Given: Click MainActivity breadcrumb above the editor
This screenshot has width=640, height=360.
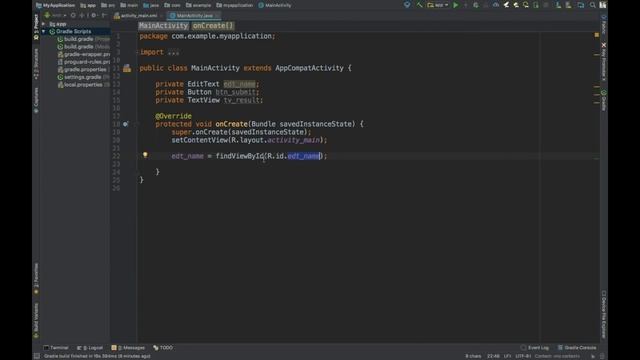Looking at the screenshot, I should coord(163,26).
